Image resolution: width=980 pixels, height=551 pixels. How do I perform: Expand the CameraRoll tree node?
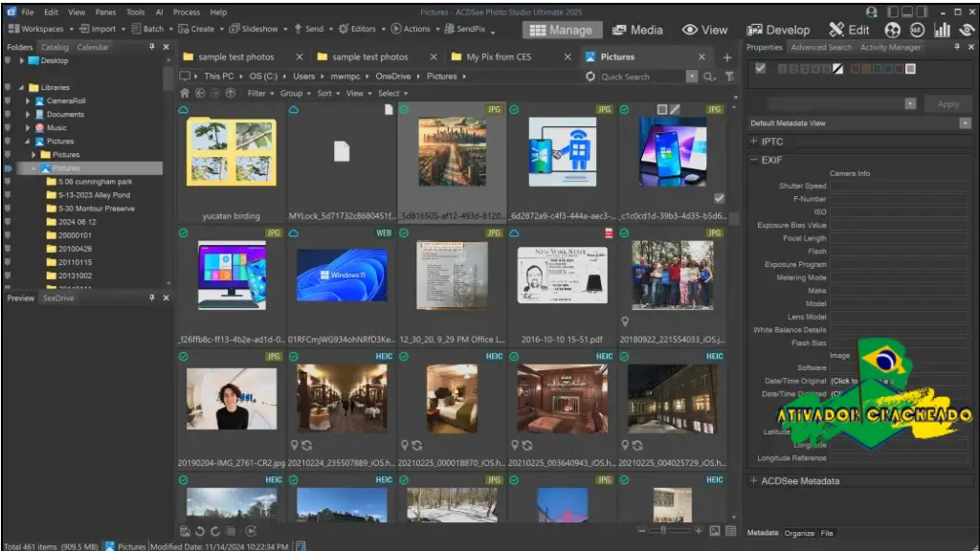[x=28, y=100]
